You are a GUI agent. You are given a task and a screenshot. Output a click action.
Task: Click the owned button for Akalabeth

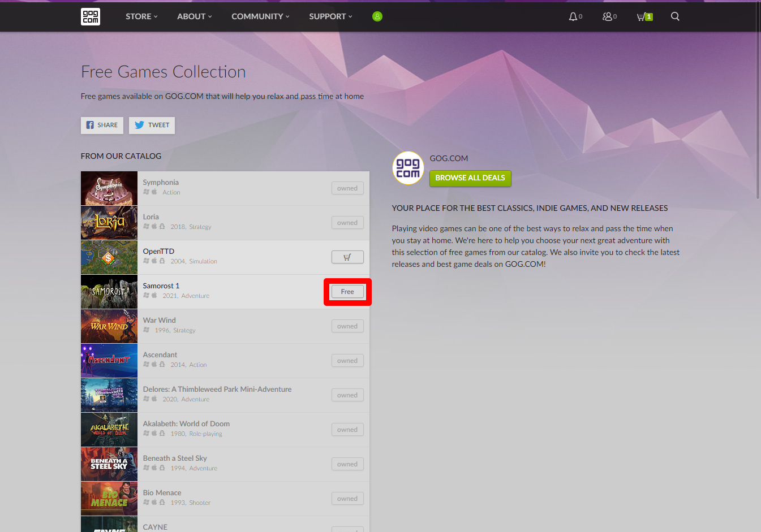pyautogui.click(x=347, y=430)
